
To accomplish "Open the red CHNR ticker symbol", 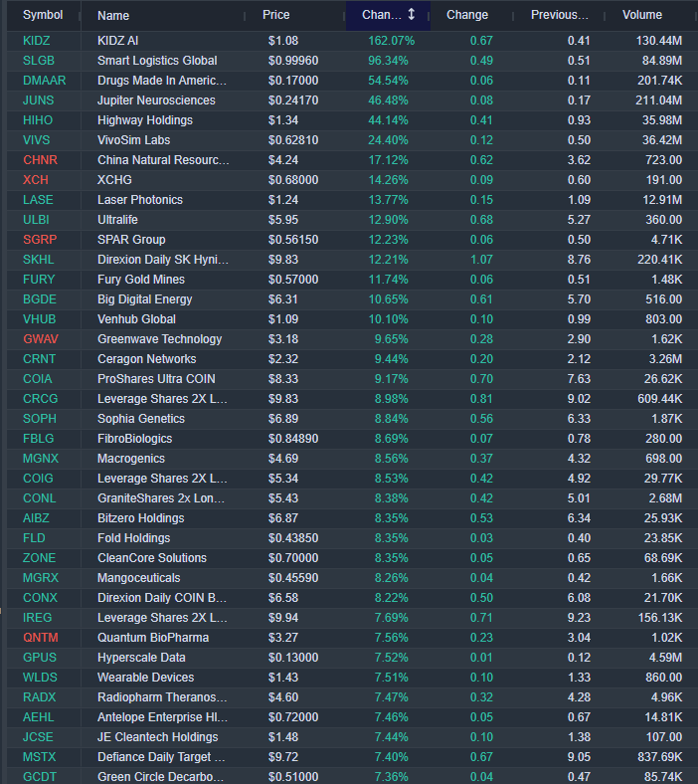I will click(40, 160).
